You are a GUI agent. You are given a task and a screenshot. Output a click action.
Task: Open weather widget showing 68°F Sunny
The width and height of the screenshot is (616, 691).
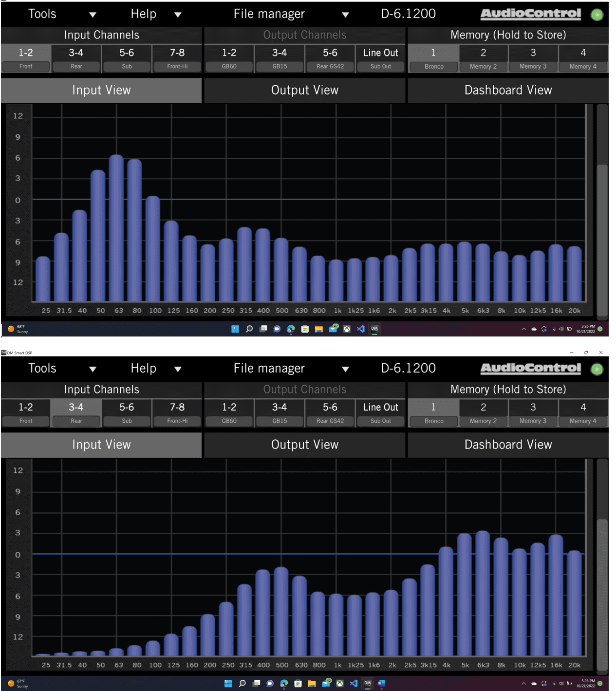[18, 329]
